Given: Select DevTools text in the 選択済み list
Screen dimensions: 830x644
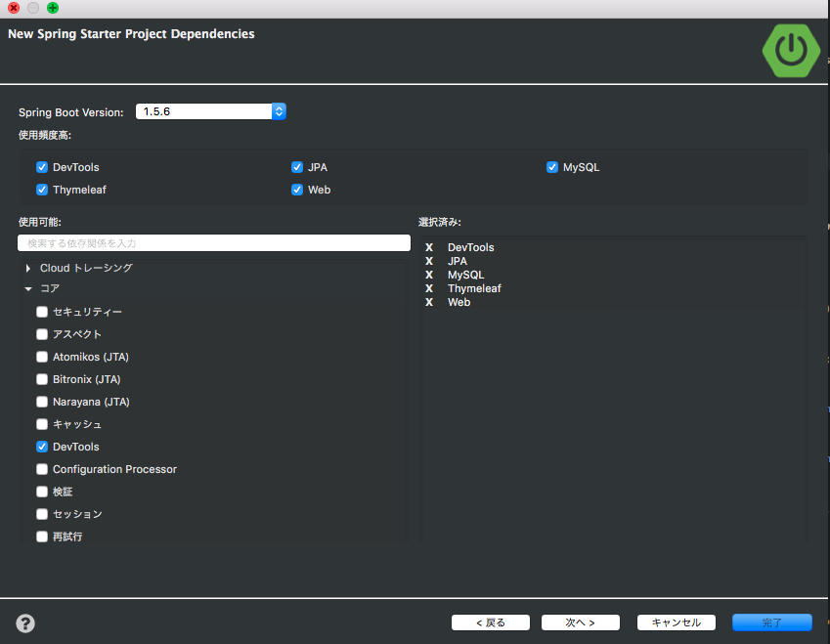Looking at the screenshot, I should pos(470,247).
